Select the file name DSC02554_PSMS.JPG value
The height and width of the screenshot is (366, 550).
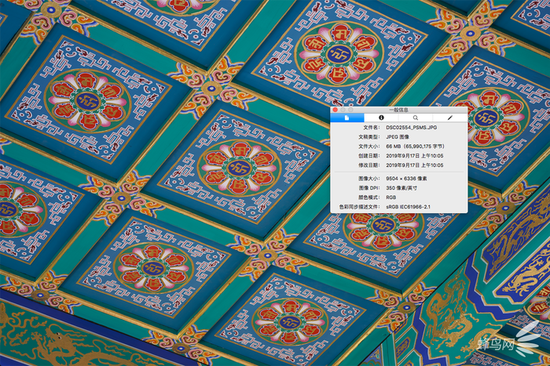coord(411,128)
